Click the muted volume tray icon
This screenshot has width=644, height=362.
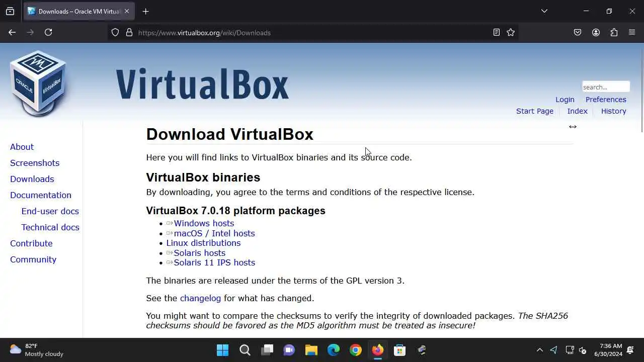(583, 350)
